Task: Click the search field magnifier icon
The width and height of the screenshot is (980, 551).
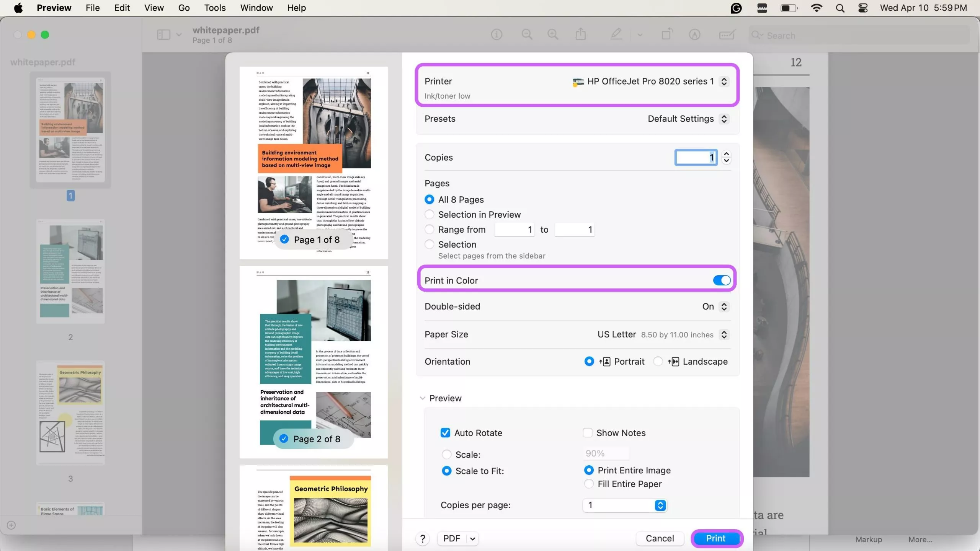Action: click(x=756, y=35)
